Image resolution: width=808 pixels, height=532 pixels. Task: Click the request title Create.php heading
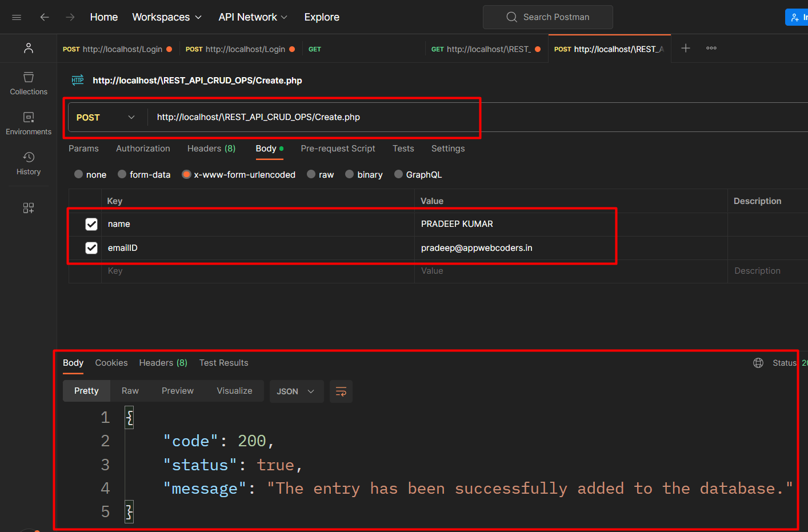[197, 81]
